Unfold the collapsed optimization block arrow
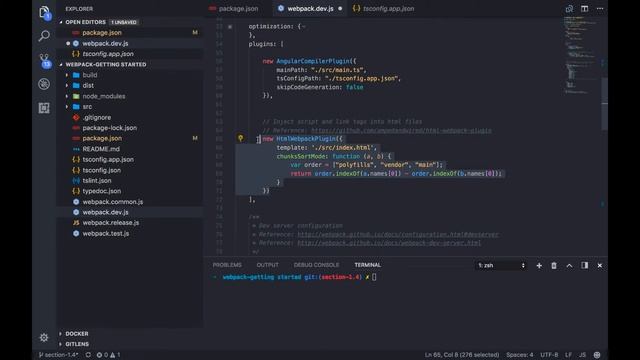Image resolution: width=640 pixels, height=360 pixels. point(230,27)
